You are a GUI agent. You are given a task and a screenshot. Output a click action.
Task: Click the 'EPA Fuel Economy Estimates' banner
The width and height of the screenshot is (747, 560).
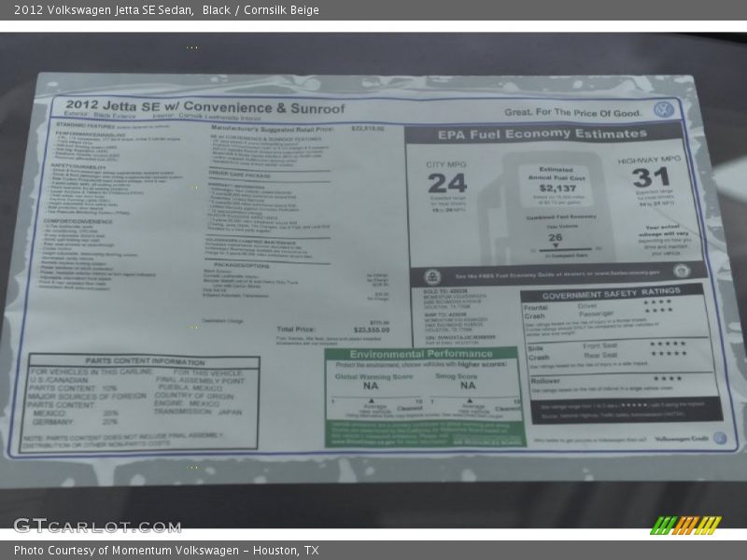[543, 134]
